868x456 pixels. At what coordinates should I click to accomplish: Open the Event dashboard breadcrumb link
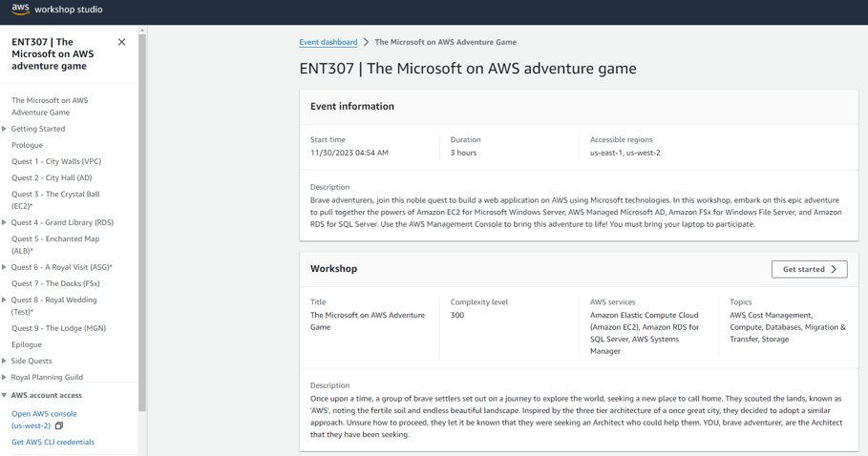click(x=328, y=42)
